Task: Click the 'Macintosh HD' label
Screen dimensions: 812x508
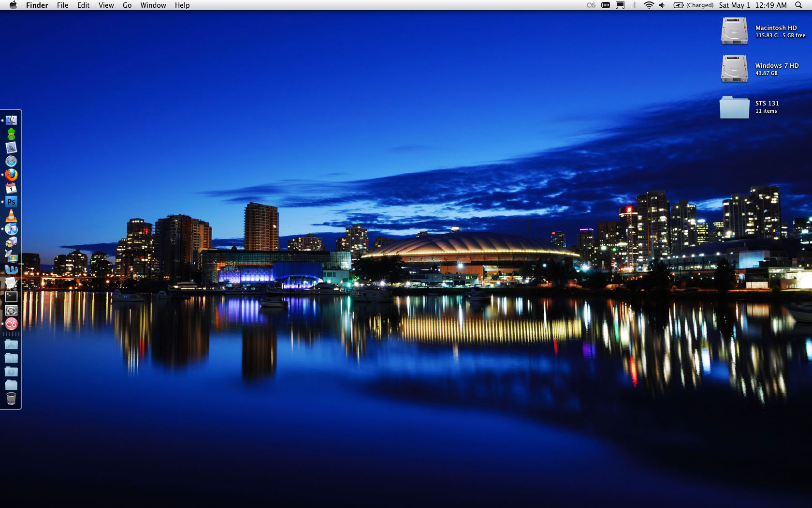Action: pos(776,28)
